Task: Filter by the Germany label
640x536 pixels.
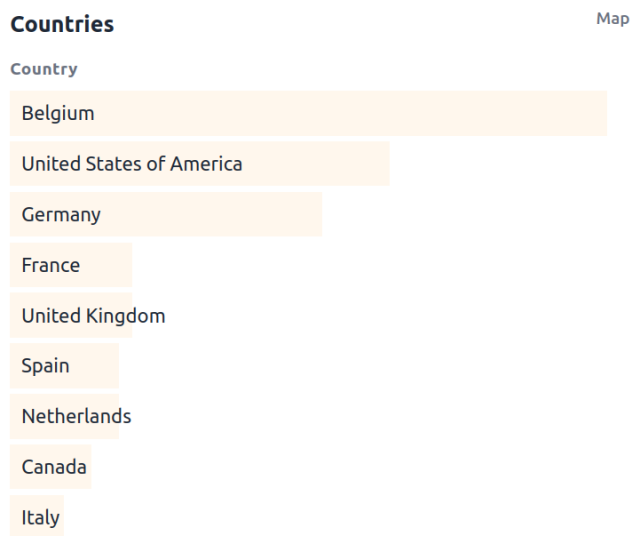Action: 61,214
